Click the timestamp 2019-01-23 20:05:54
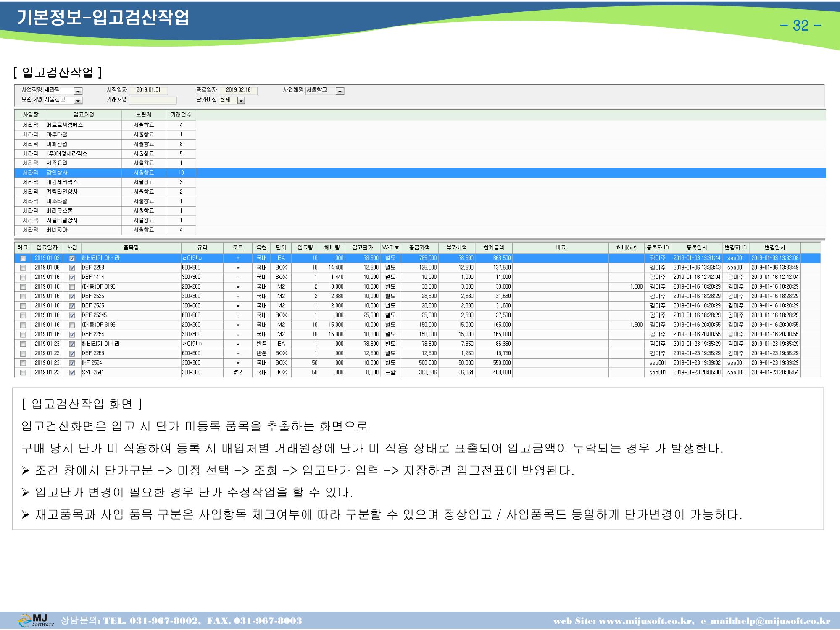The height and width of the screenshot is (630, 840). pos(774,373)
